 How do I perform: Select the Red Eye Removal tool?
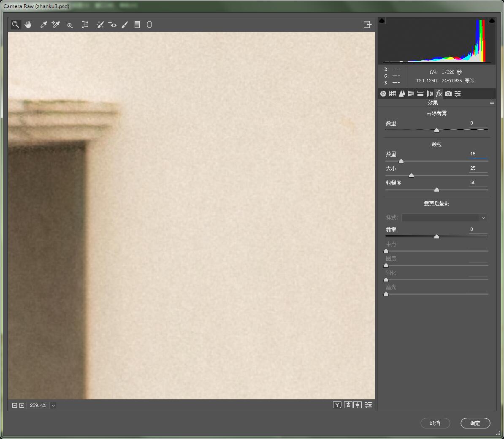112,24
